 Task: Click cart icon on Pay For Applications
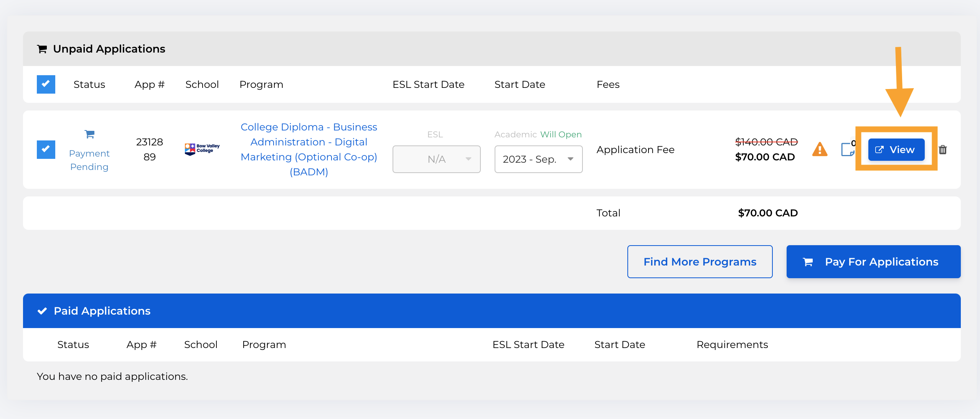808,262
